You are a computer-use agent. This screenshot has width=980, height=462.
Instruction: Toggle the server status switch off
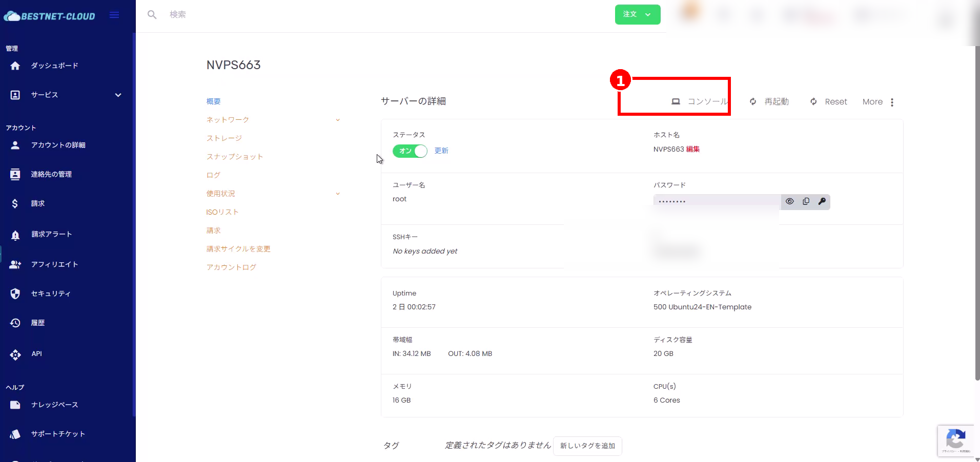(410, 151)
